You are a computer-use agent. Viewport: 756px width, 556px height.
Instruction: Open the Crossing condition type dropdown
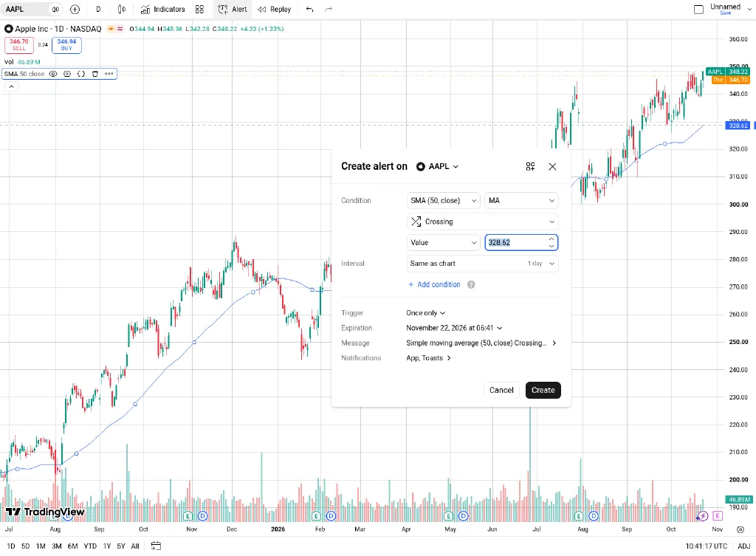483,222
